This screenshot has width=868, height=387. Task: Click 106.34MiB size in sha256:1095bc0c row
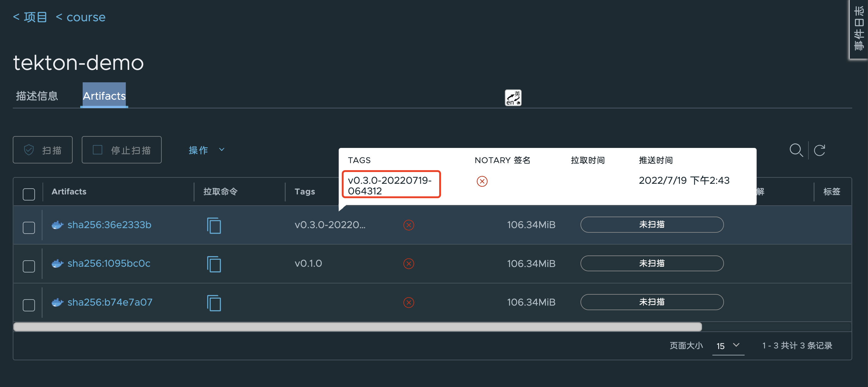pyautogui.click(x=531, y=263)
